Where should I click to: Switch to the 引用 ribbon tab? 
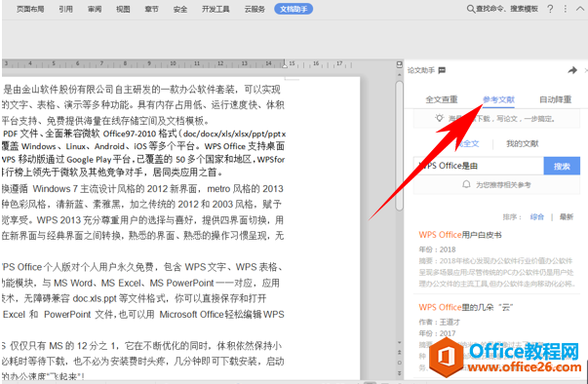click(x=65, y=9)
